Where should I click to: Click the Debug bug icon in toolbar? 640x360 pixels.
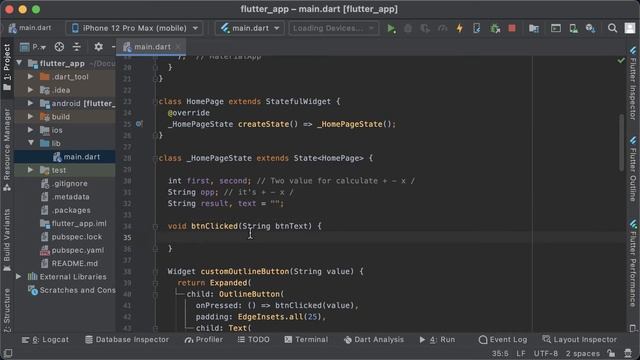pyautogui.click(x=408, y=28)
